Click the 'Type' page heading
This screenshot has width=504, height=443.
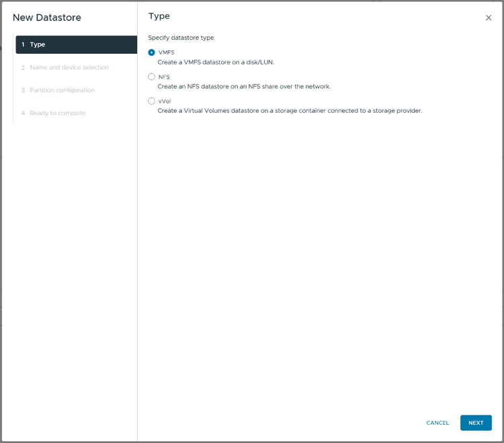[x=159, y=16]
